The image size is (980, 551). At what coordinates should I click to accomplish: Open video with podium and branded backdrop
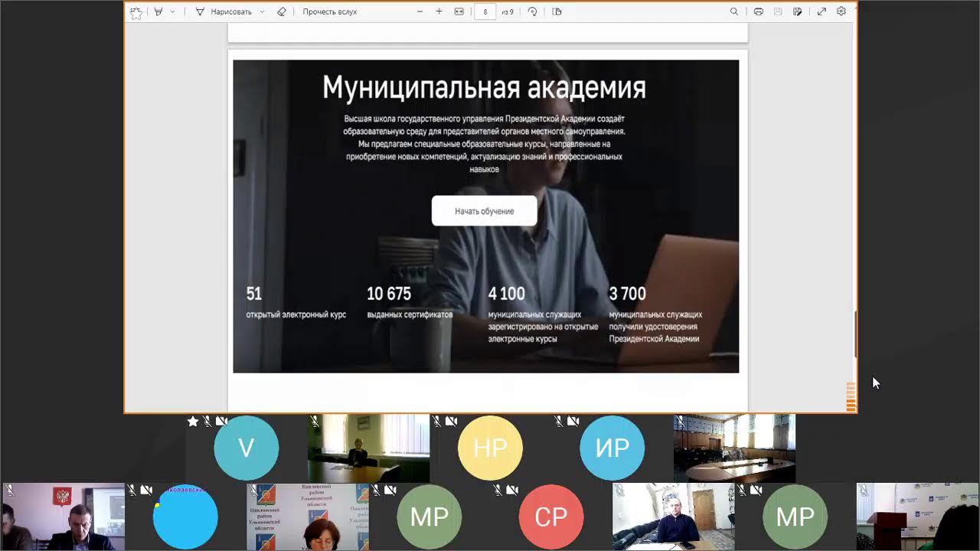[x=918, y=517]
